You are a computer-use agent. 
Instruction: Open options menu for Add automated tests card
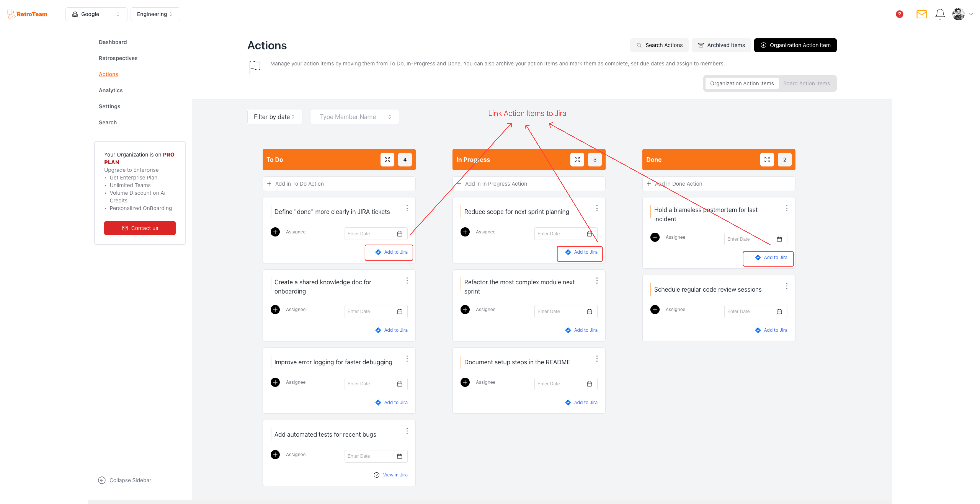click(x=407, y=431)
